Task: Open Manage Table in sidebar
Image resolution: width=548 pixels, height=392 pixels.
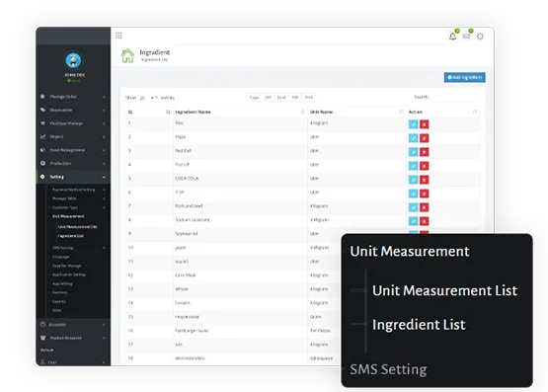Action: (64, 198)
